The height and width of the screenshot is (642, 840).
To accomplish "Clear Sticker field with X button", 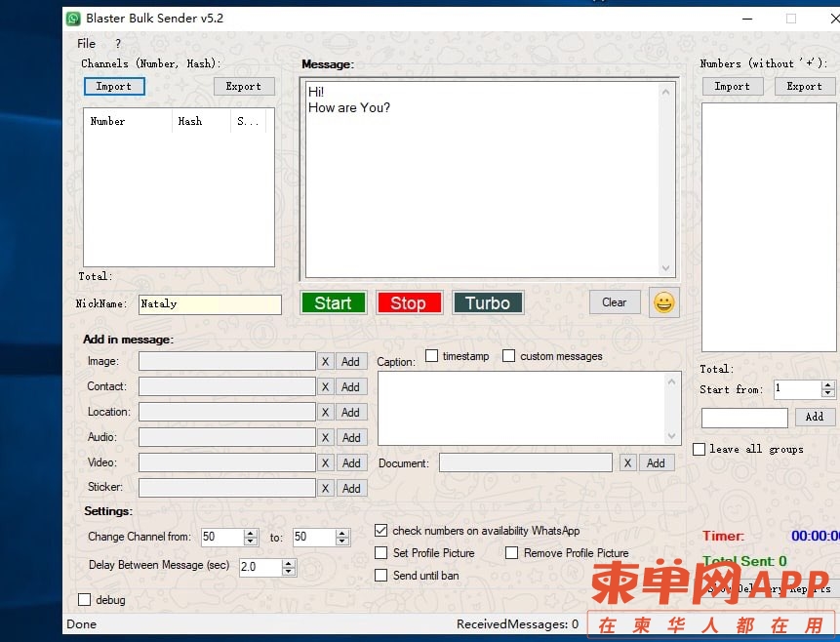I will tap(325, 488).
